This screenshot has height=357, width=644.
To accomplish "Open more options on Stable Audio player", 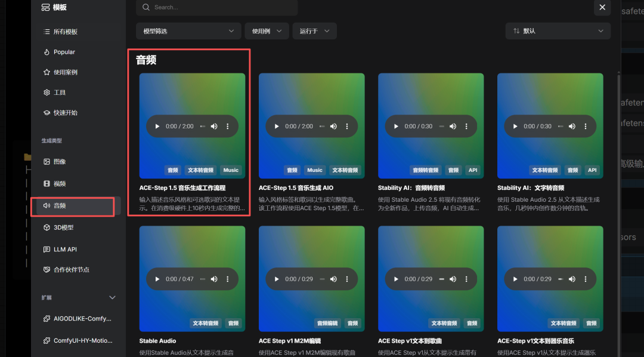I will [x=228, y=279].
